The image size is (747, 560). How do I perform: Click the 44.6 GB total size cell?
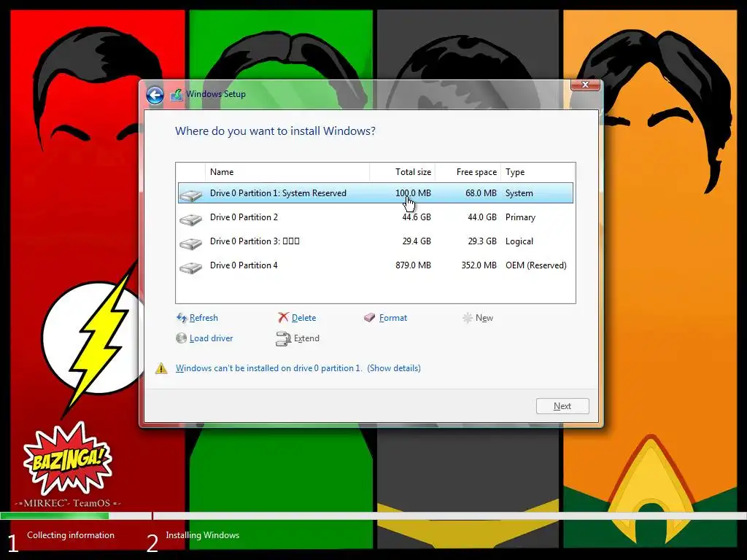[417, 217]
